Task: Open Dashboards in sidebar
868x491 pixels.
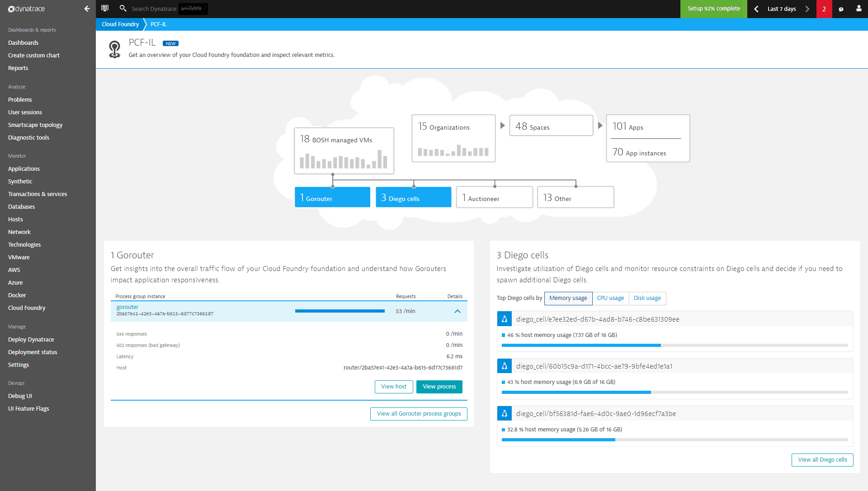Action: [x=23, y=43]
